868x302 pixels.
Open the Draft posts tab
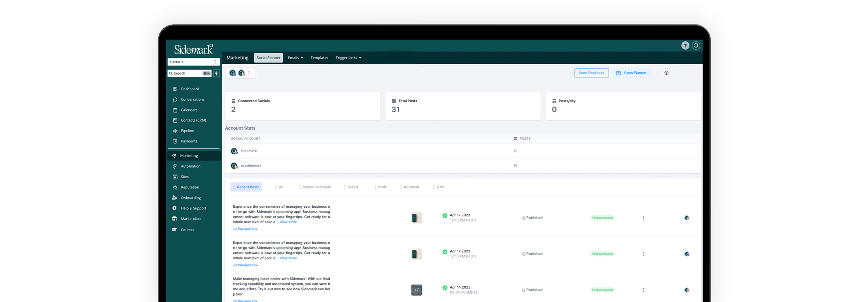pos(380,187)
